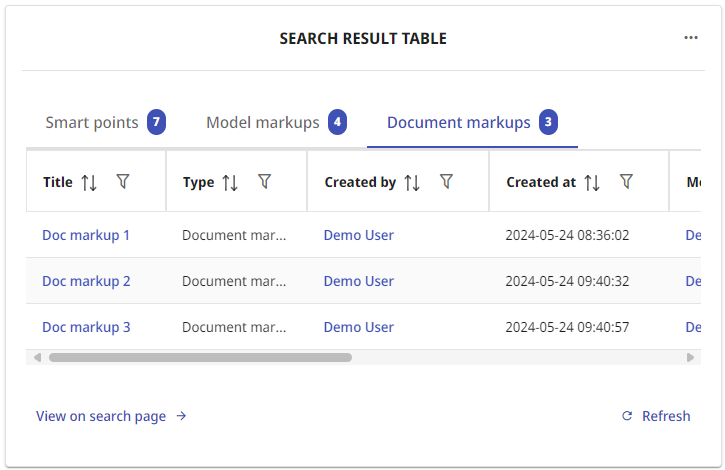Select the Document markups tab
This screenshot has height=470, width=725.
tap(459, 123)
